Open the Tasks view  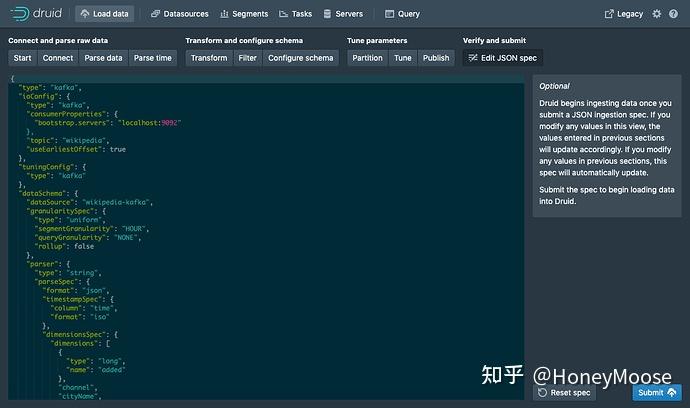coord(295,14)
